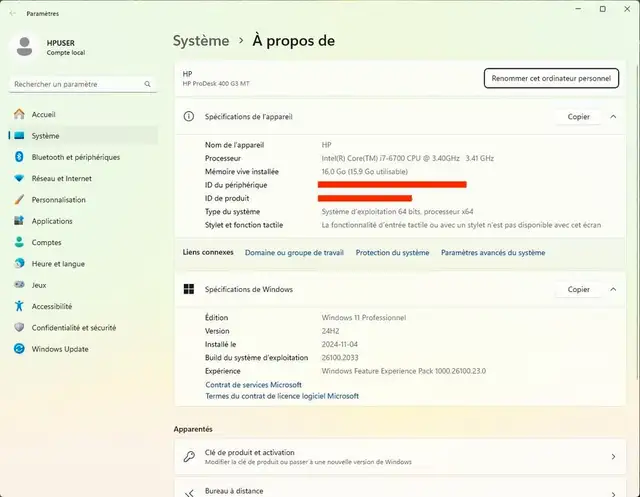The width and height of the screenshot is (640, 497).
Task: Open Domaine ou groupe de travail link
Action: coord(294,253)
